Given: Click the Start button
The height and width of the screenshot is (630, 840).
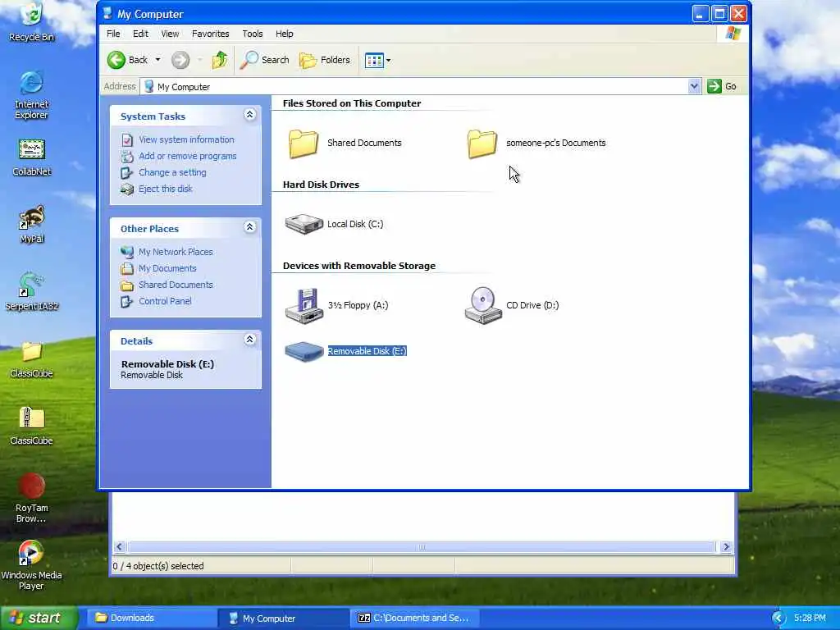Looking at the screenshot, I should click(39, 619).
